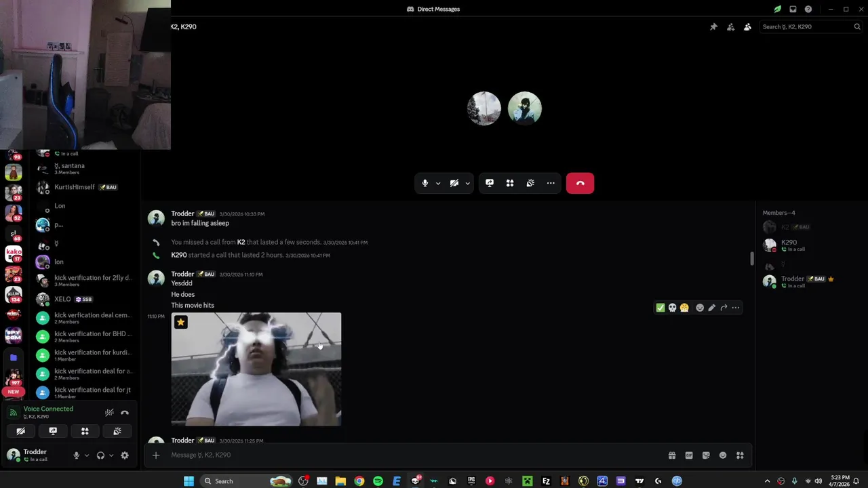Open apps launcher in message bar
868x488 pixels.
point(740,455)
